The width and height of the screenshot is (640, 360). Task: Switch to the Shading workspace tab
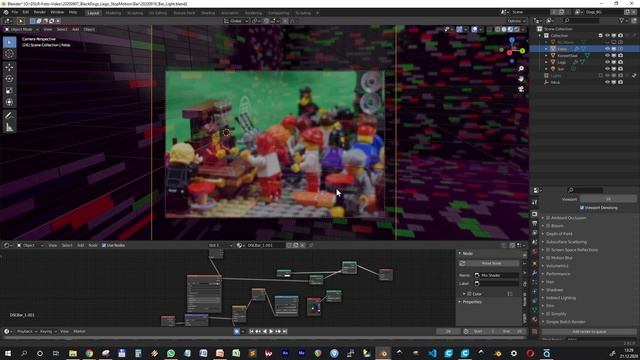[208, 13]
